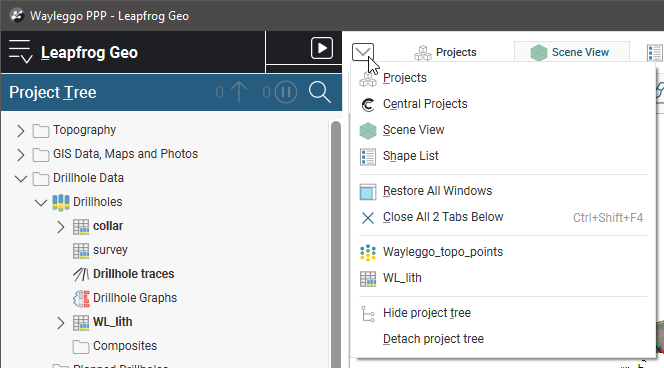Viewport: 664px width, 368px height.
Task: Collapse the Drillhole Data folder
Action: coord(20,179)
